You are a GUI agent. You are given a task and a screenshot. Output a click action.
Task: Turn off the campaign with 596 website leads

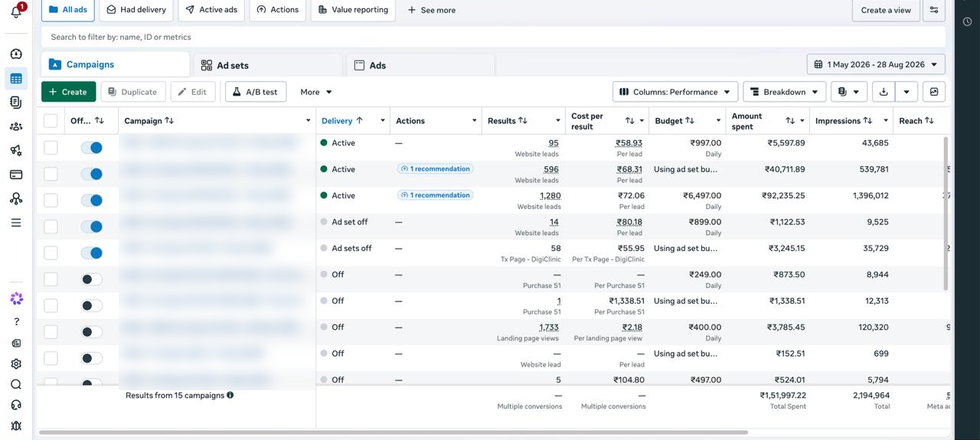(91, 174)
